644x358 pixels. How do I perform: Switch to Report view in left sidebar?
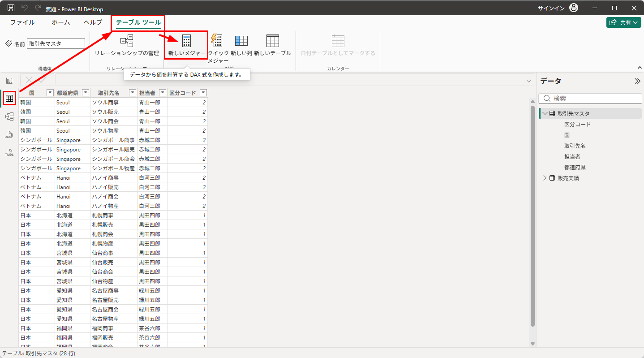[9, 81]
